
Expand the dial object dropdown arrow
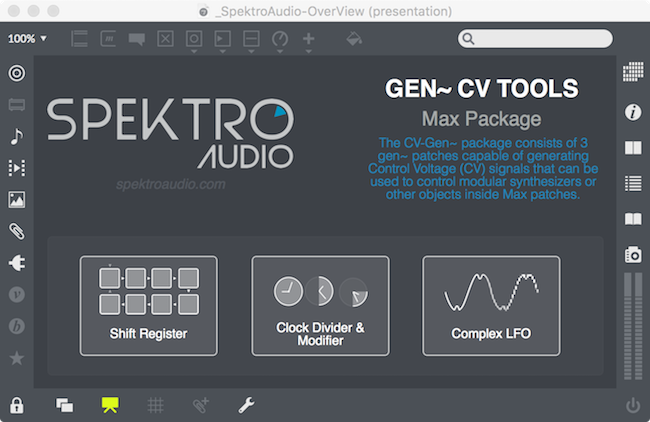pyautogui.click(x=280, y=52)
